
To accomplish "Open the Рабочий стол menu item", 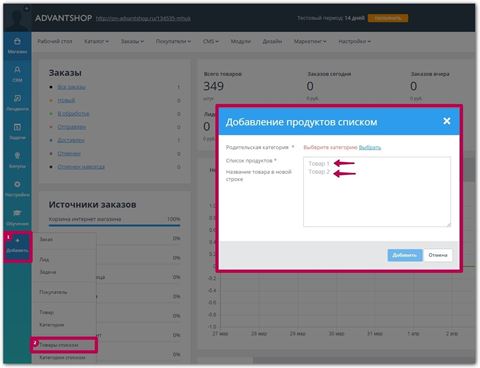I will click(55, 41).
